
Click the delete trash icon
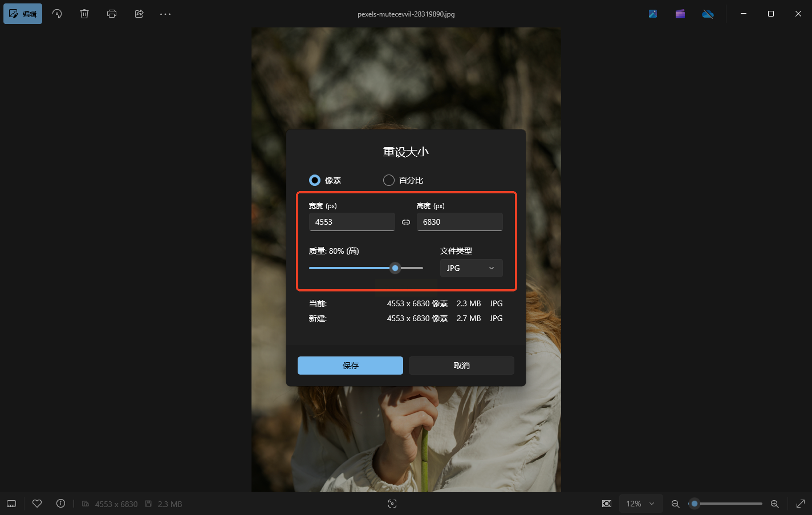pos(84,14)
